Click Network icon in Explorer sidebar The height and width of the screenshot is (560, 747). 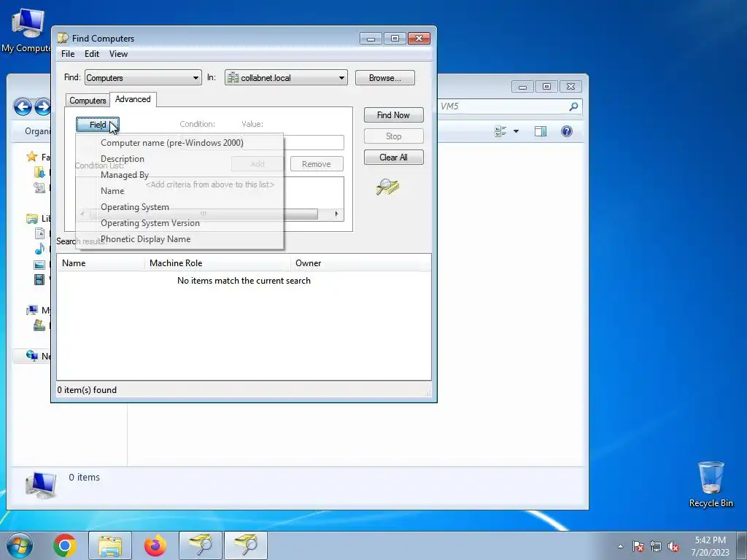32,355
